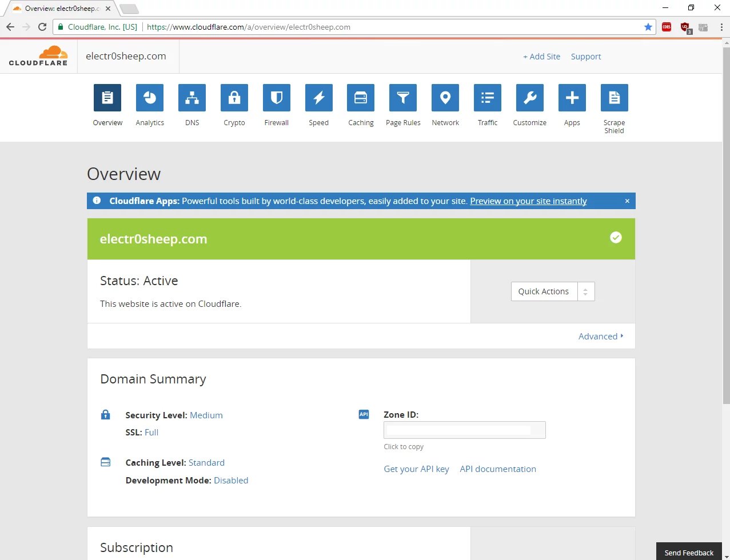Click the Send Feedback button
The height and width of the screenshot is (560, 730).
pyautogui.click(x=689, y=553)
